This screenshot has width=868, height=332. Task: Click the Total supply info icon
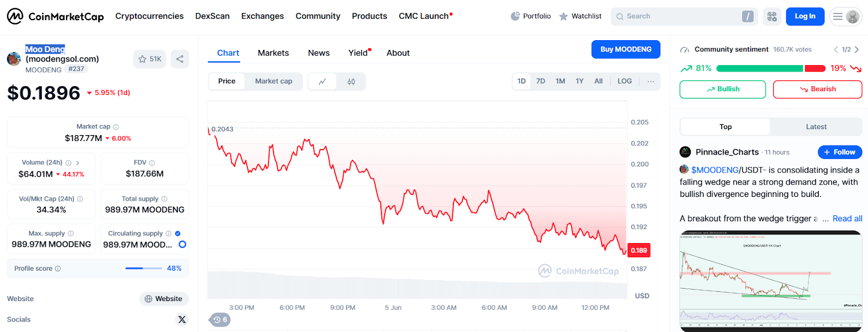pos(164,199)
